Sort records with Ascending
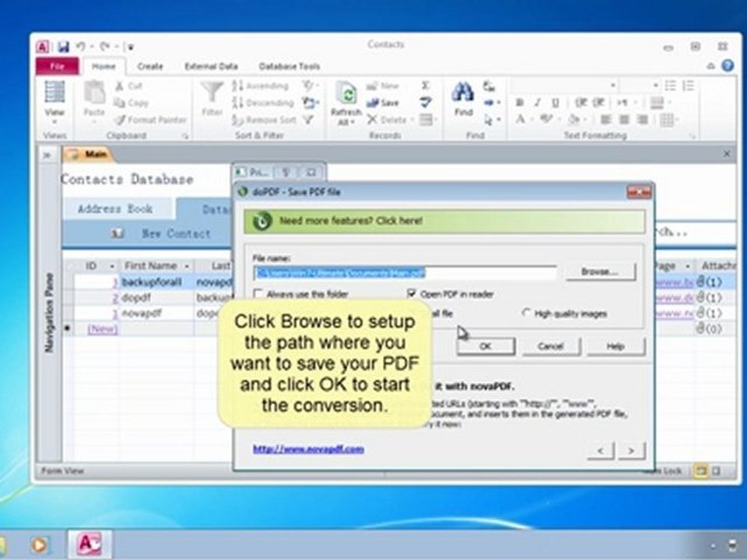 (x=260, y=86)
